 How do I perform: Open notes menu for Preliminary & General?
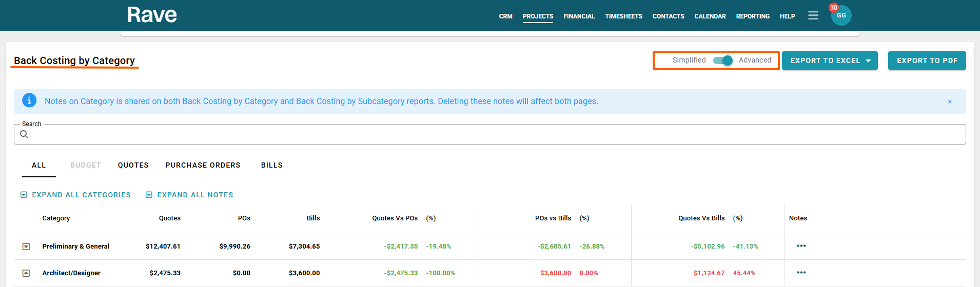(x=801, y=246)
